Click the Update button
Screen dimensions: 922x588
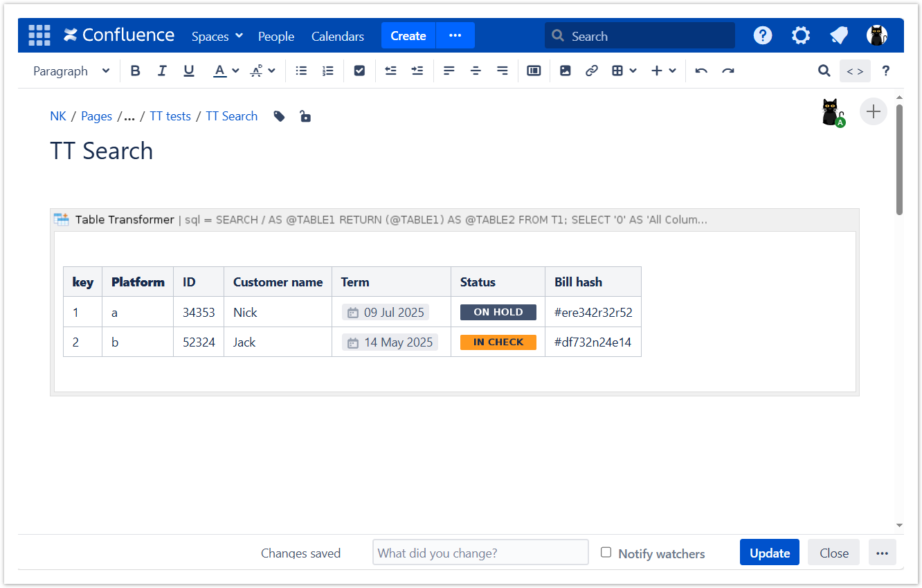(x=769, y=553)
